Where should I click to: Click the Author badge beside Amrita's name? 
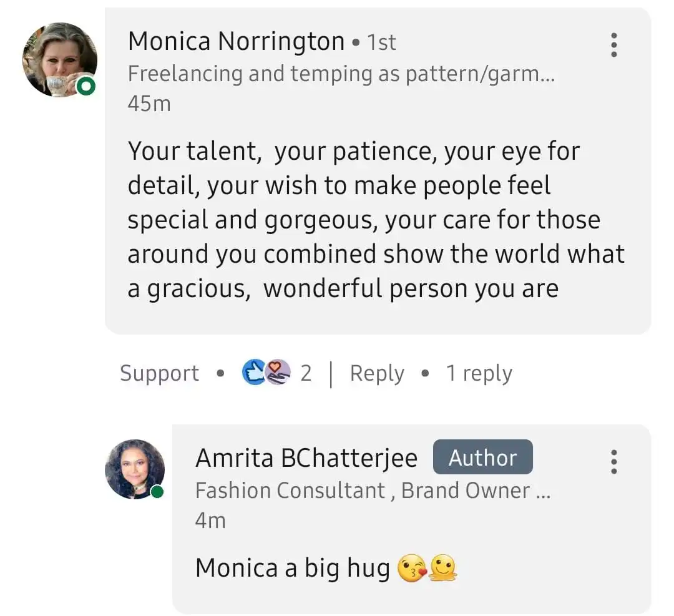(482, 457)
